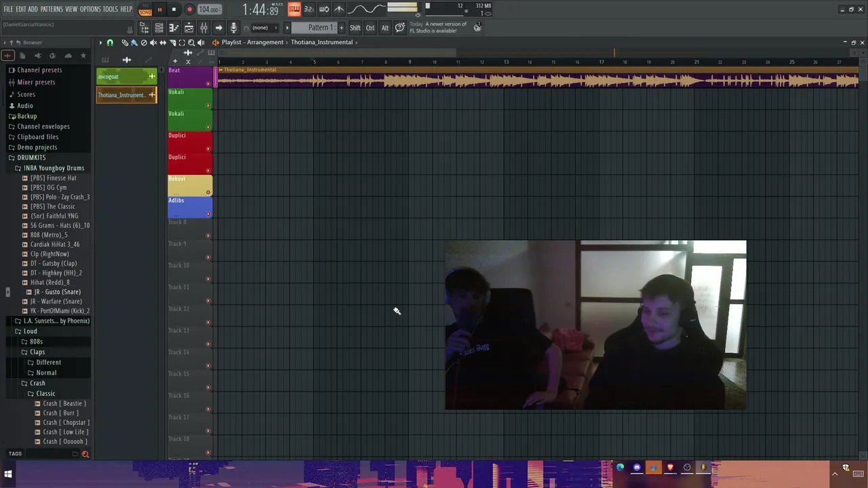Select the Slice tool in playlist
Viewport: 868px width, 488px height.
pos(172,43)
